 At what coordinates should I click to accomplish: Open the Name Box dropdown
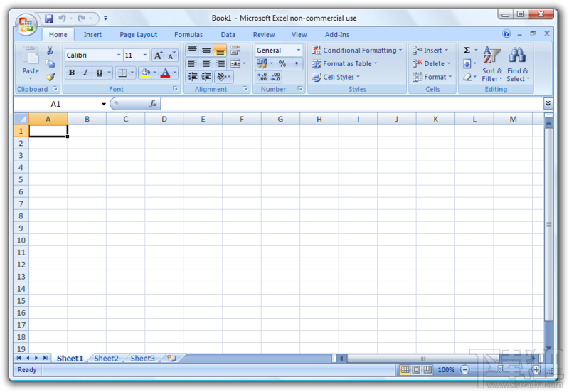pos(103,104)
